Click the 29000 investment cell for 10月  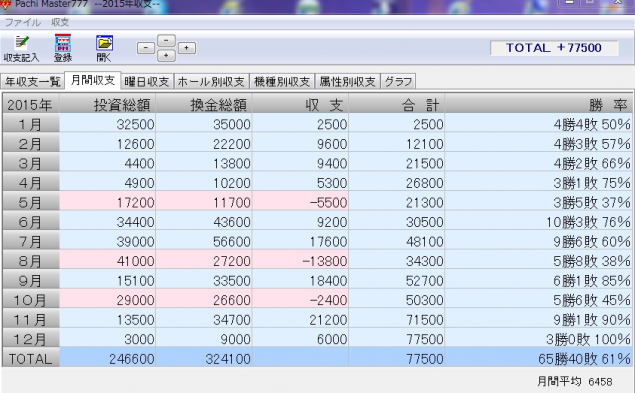click(107, 300)
